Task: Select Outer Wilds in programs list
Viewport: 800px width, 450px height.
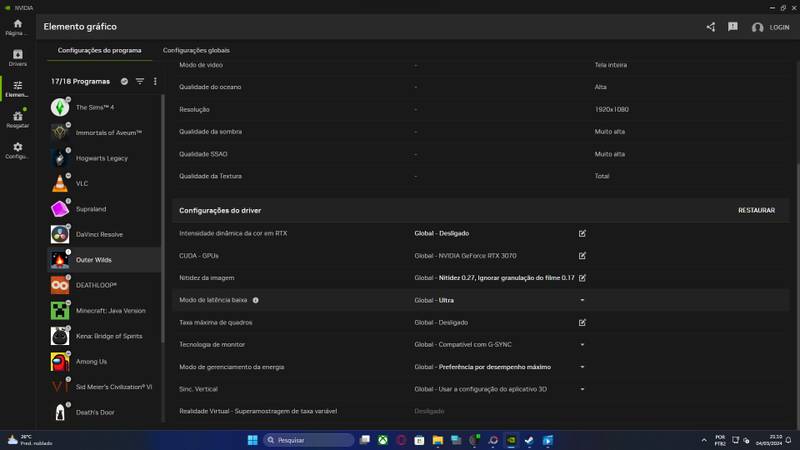Action: click(x=104, y=260)
